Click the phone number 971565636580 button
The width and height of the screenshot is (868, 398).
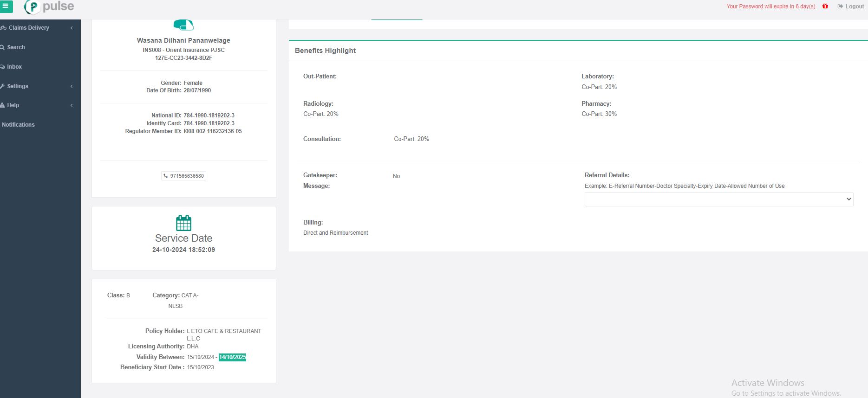click(x=184, y=176)
